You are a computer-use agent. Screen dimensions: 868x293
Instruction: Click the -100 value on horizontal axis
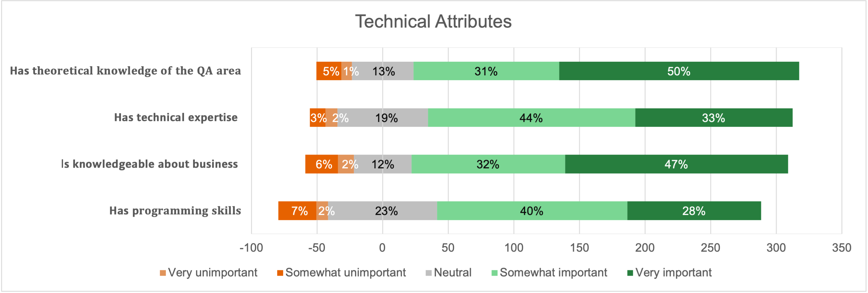pyautogui.click(x=251, y=248)
